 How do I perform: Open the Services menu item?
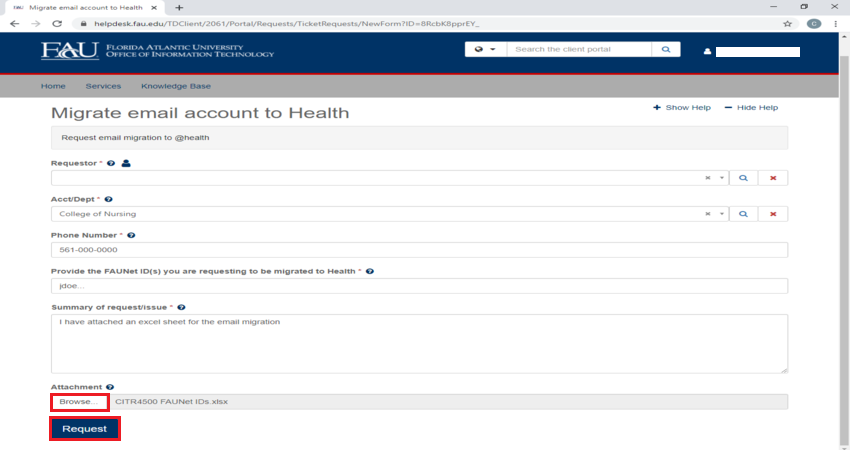(x=103, y=86)
